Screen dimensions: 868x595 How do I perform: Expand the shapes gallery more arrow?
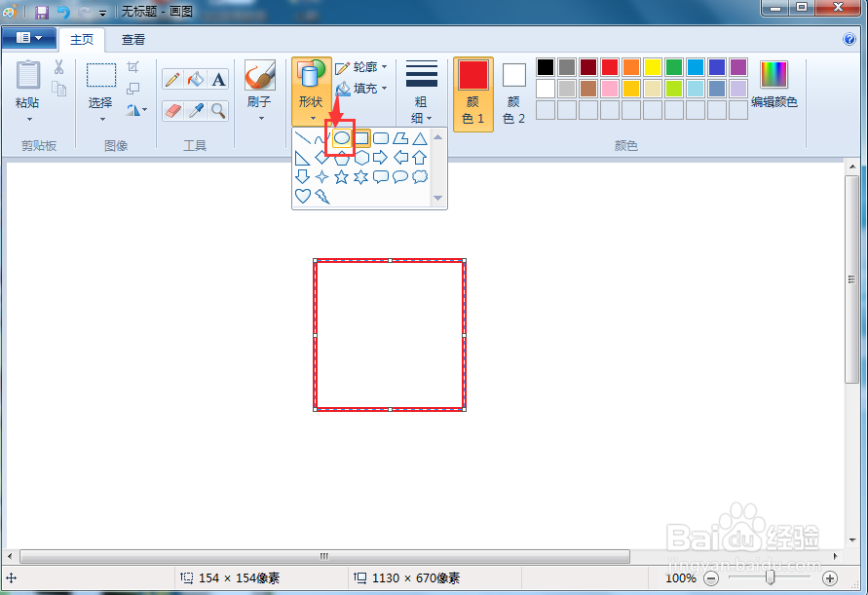[x=437, y=198]
